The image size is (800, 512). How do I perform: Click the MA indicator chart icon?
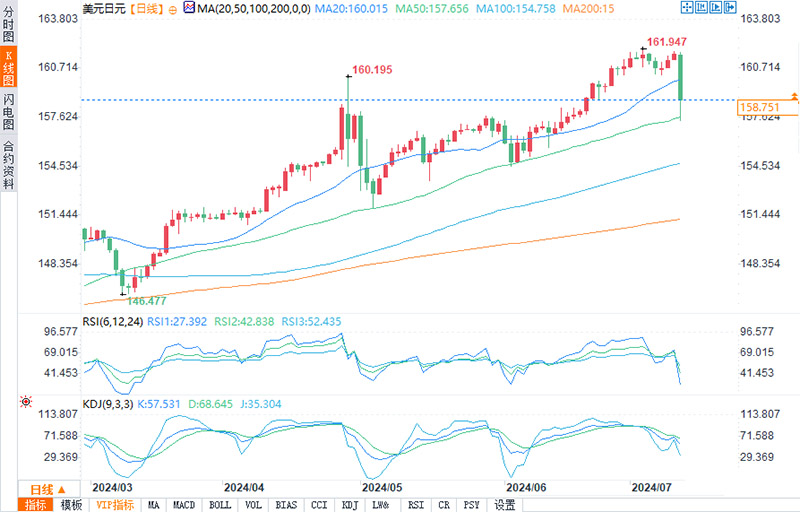coord(189,8)
